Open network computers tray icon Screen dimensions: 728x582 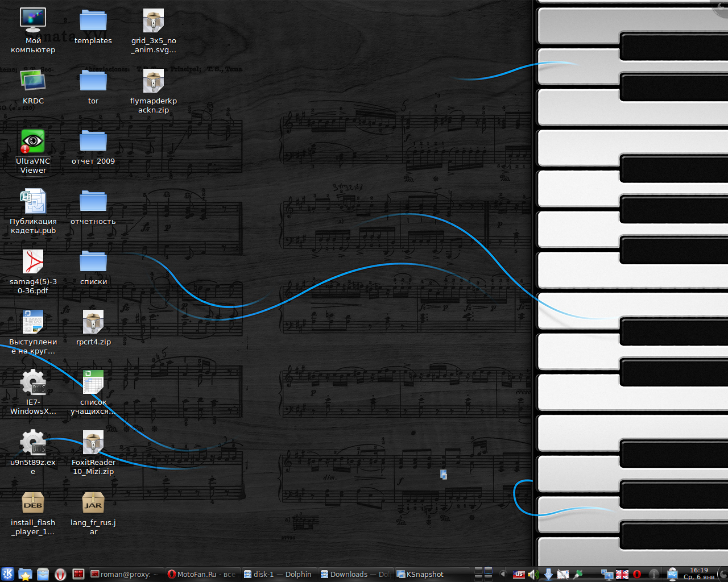click(607, 575)
